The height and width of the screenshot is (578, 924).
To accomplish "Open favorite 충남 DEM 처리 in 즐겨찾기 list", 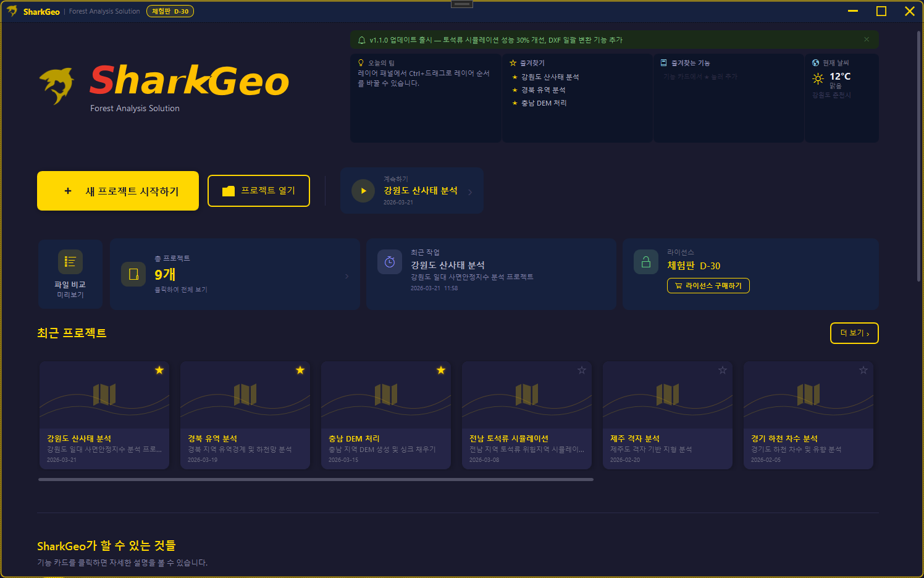I will 544,103.
